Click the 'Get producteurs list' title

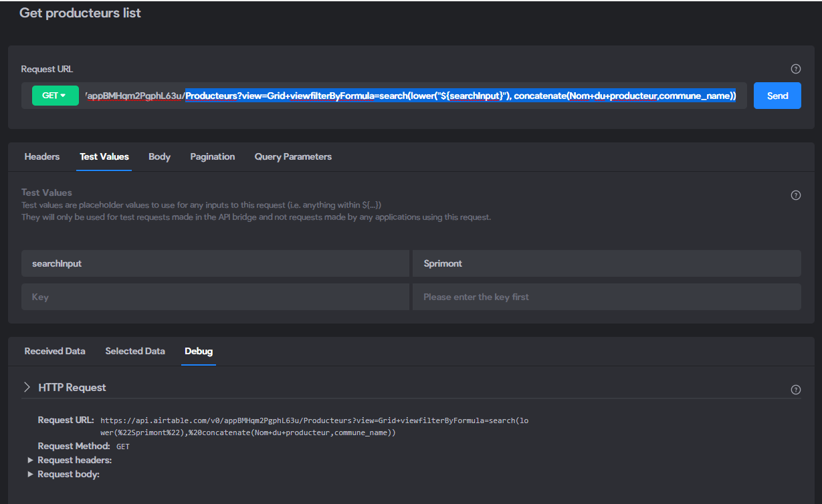[x=80, y=13]
